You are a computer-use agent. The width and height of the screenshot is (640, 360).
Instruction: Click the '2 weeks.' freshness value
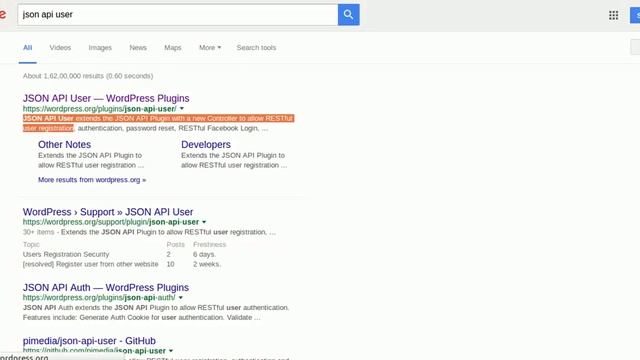(207, 264)
